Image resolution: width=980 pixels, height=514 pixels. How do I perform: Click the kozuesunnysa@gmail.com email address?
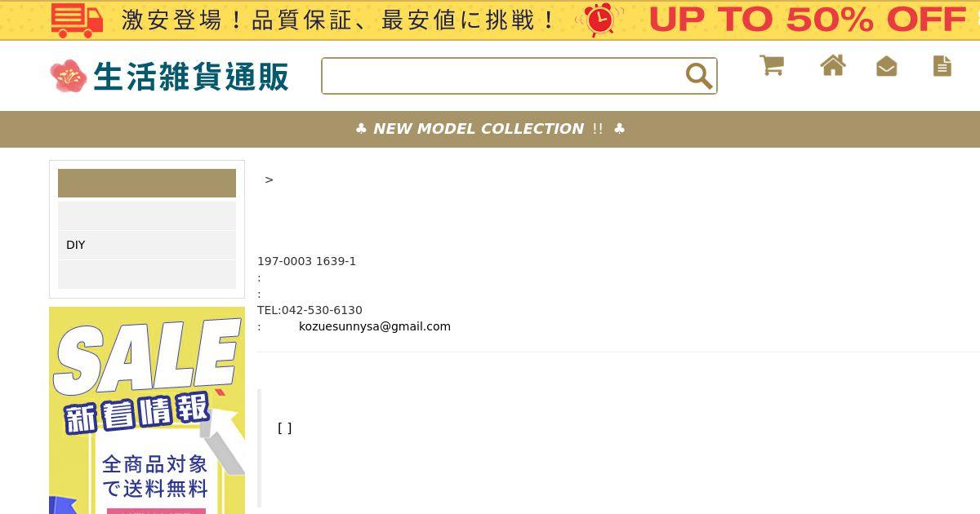coord(375,326)
